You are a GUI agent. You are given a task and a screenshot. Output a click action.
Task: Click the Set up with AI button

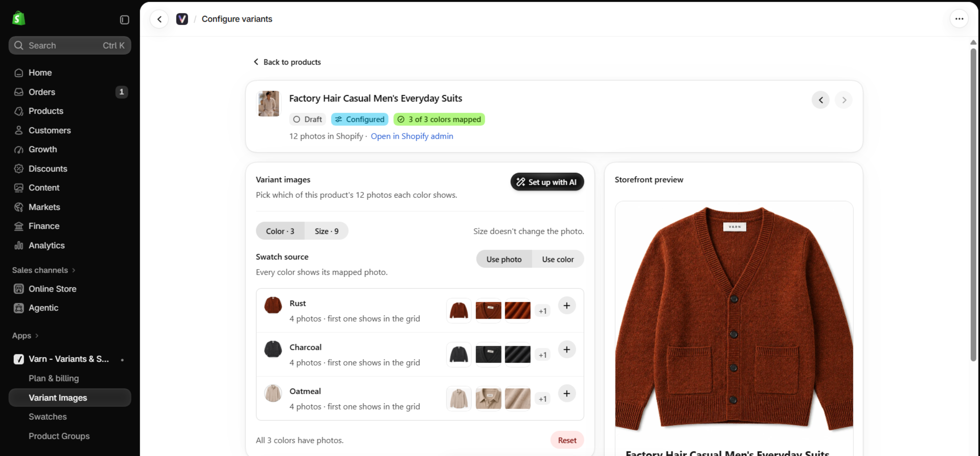547,182
